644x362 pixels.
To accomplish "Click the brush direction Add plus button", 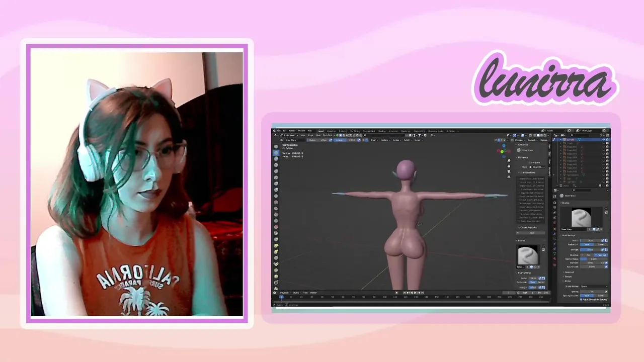I will (x=363, y=140).
